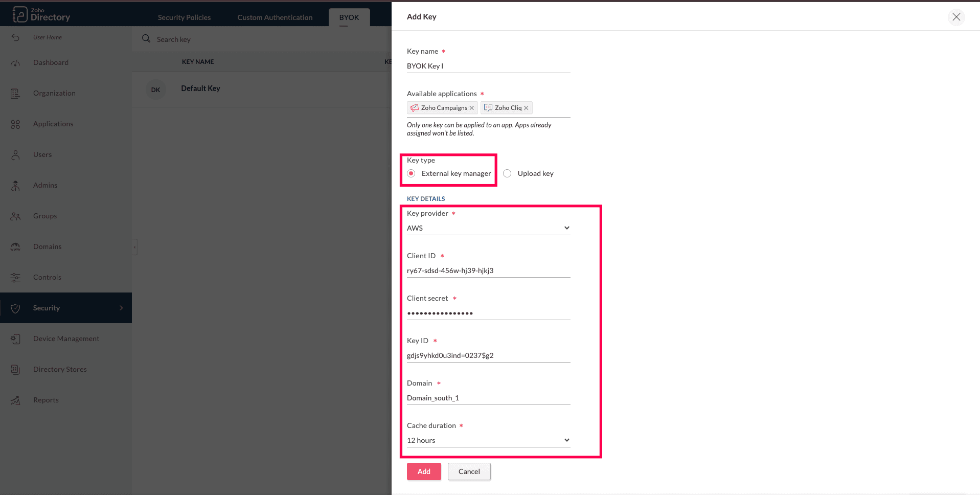Remove the Zoho Campaigns application tag

click(471, 108)
